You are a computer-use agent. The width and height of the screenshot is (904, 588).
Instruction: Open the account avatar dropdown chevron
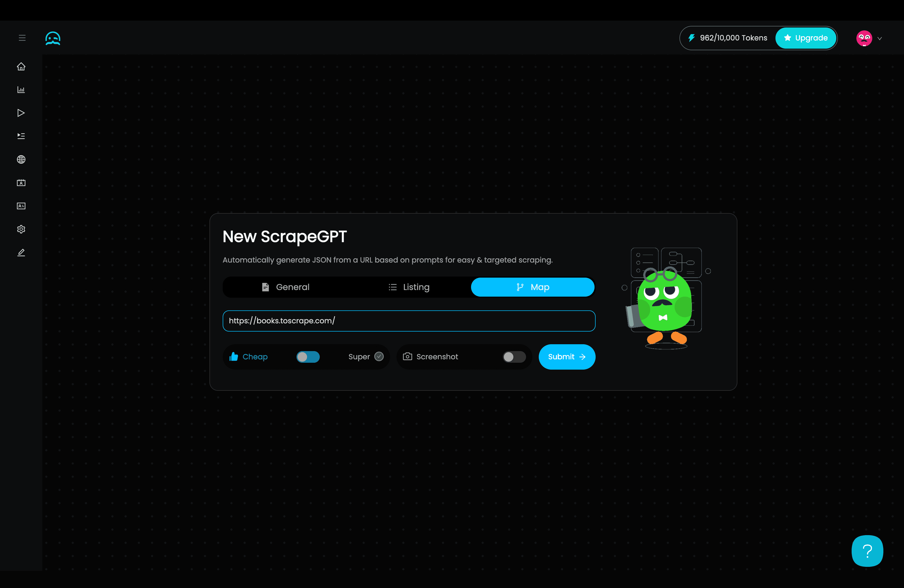880,38
